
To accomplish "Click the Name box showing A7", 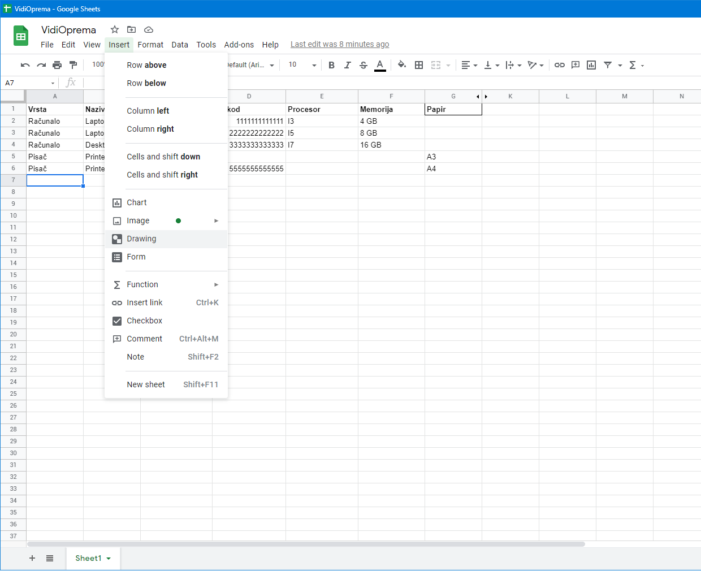I will (28, 83).
